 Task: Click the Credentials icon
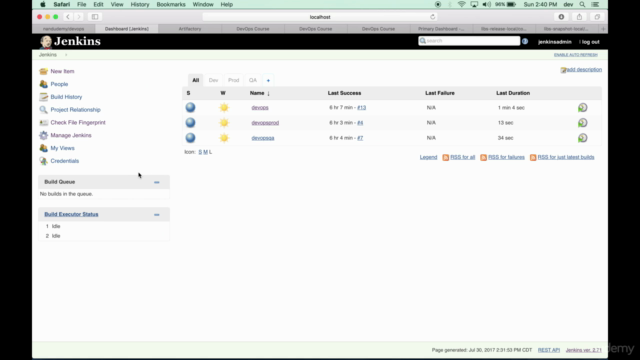[43, 161]
